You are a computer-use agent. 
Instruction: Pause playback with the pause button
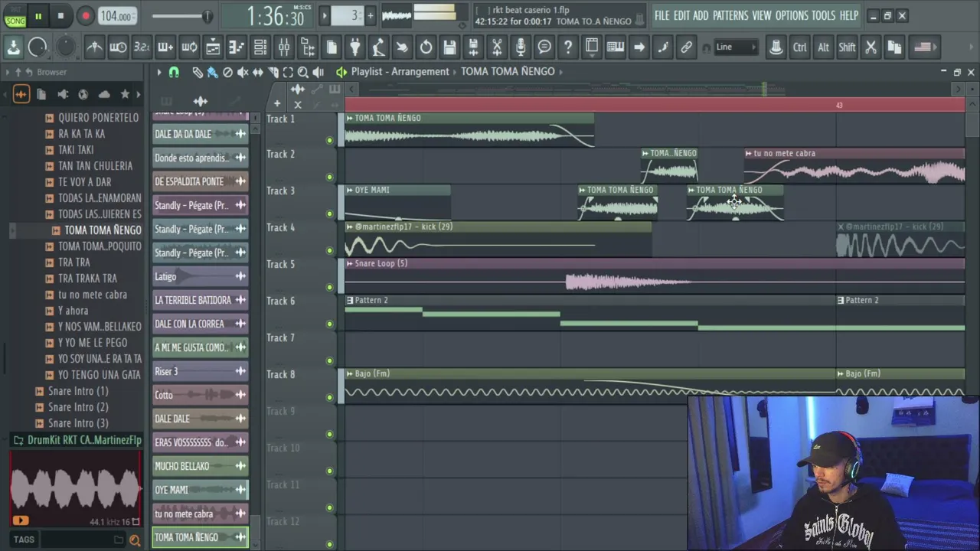pos(38,16)
